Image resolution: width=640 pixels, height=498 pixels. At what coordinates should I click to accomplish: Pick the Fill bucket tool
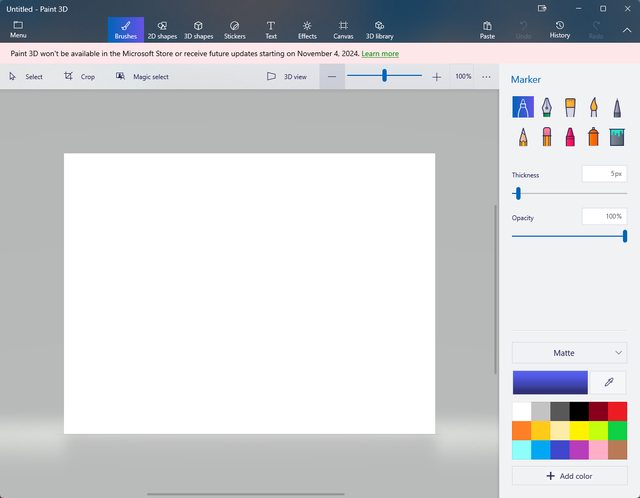click(x=617, y=136)
